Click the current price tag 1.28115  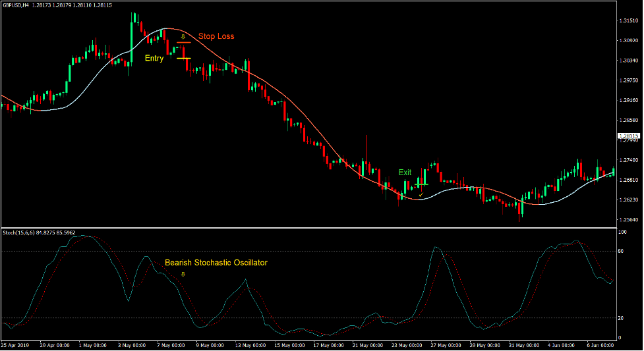629,136
